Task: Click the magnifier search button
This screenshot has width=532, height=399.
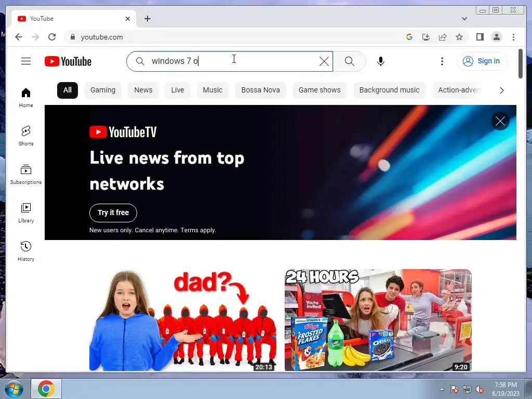Action: click(350, 61)
